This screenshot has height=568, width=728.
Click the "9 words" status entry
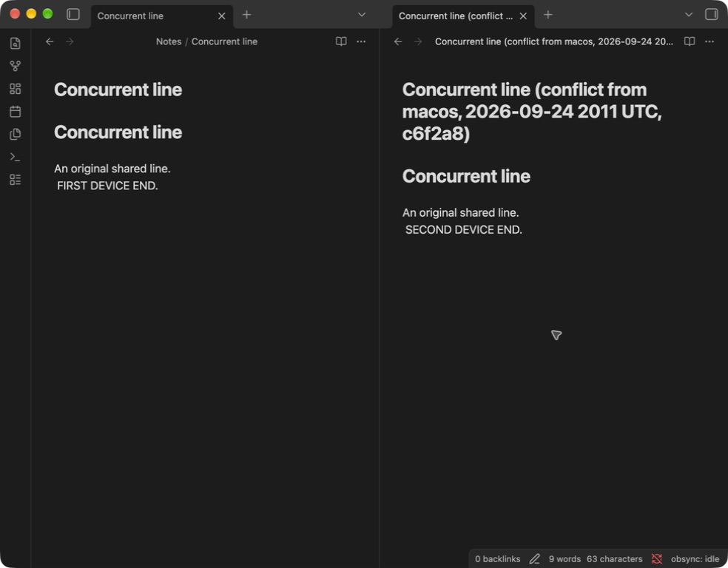pos(564,559)
